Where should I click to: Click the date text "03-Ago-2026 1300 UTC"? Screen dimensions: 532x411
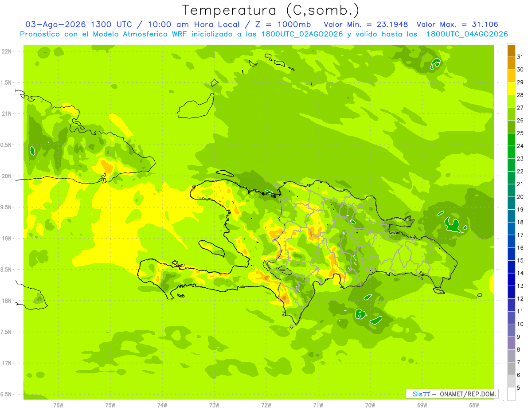click(x=78, y=24)
